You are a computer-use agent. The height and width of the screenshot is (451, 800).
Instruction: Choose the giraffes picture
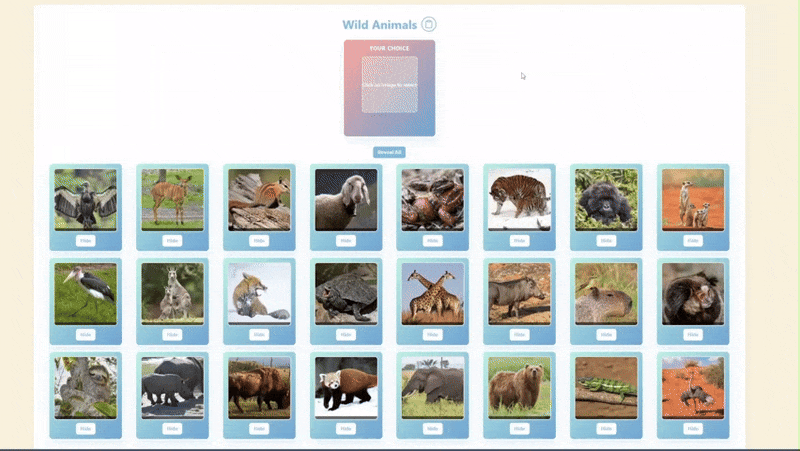pos(432,293)
